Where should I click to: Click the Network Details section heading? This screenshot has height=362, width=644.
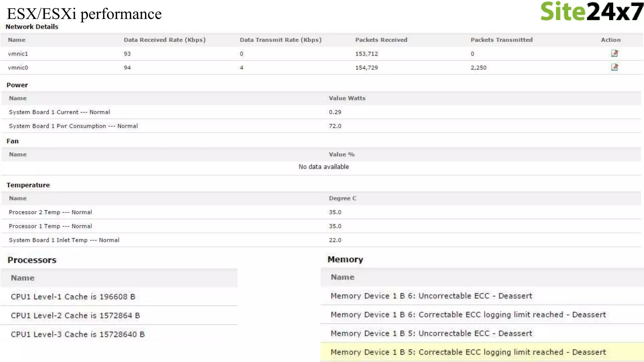coord(32,27)
